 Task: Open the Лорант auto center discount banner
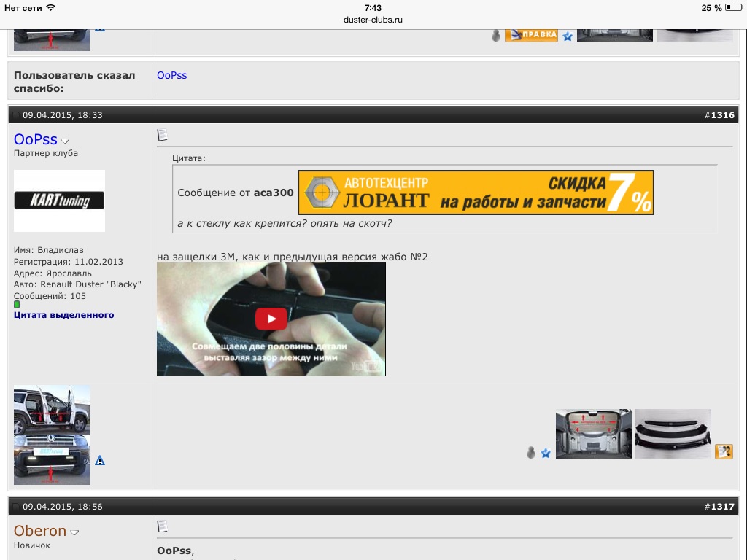[x=476, y=192]
